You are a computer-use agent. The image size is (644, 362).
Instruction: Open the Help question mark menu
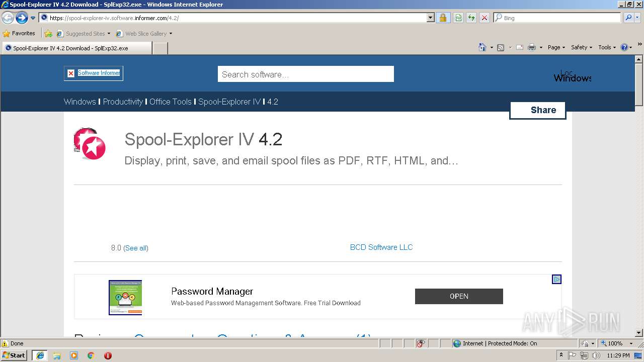coord(626,47)
